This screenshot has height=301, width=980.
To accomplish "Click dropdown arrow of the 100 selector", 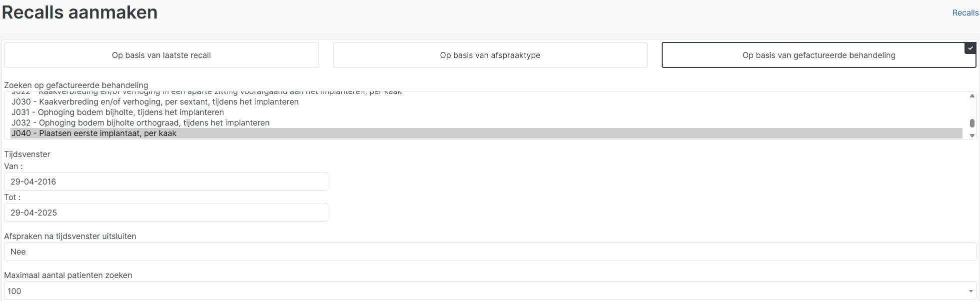I will click(x=971, y=291).
